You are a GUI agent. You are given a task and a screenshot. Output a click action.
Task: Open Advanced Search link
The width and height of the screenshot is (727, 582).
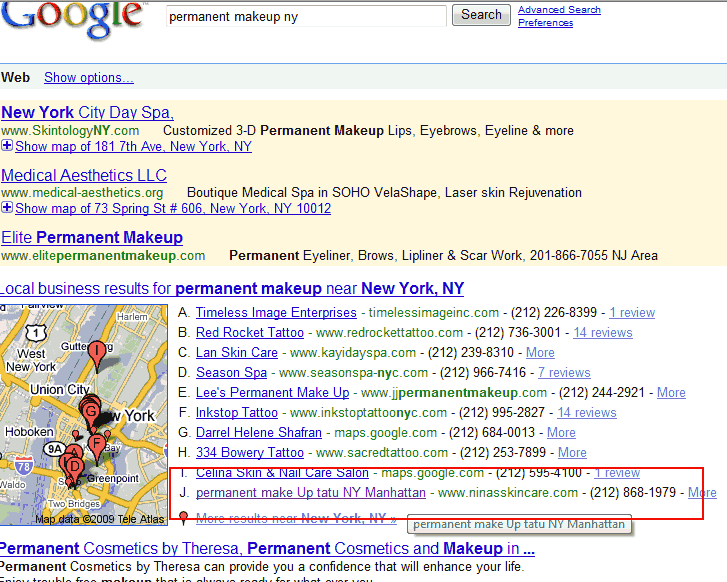pyautogui.click(x=559, y=10)
